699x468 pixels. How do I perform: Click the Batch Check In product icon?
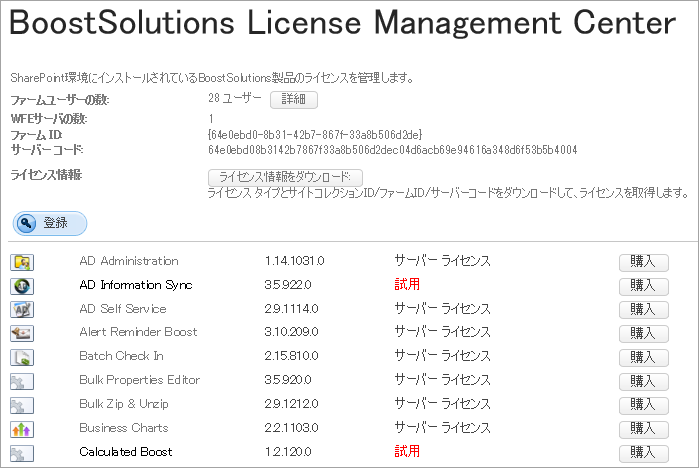click(22, 357)
